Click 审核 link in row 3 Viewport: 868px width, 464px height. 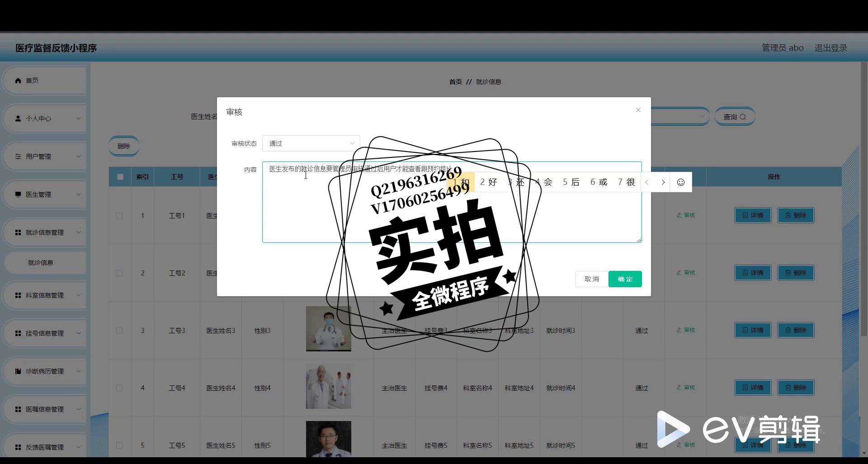tap(686, 330)
